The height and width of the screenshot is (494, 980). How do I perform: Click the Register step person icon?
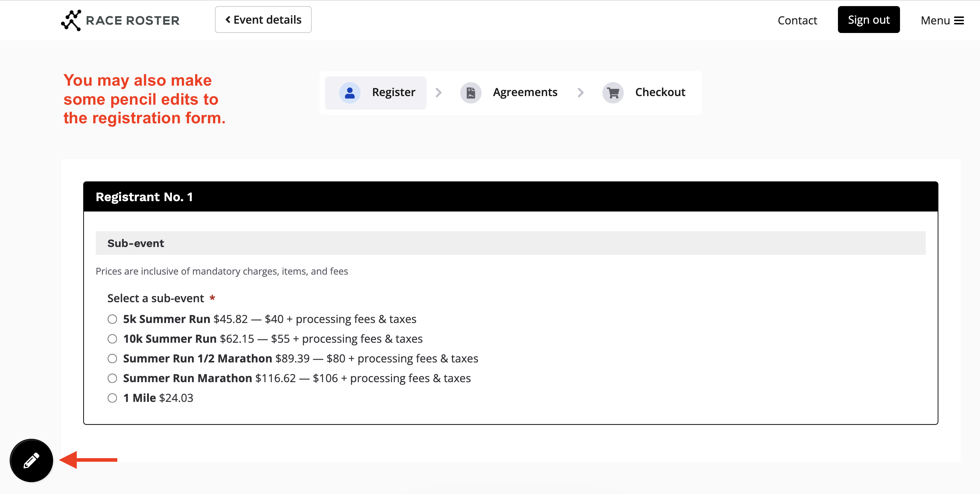(x=349, y=93)
